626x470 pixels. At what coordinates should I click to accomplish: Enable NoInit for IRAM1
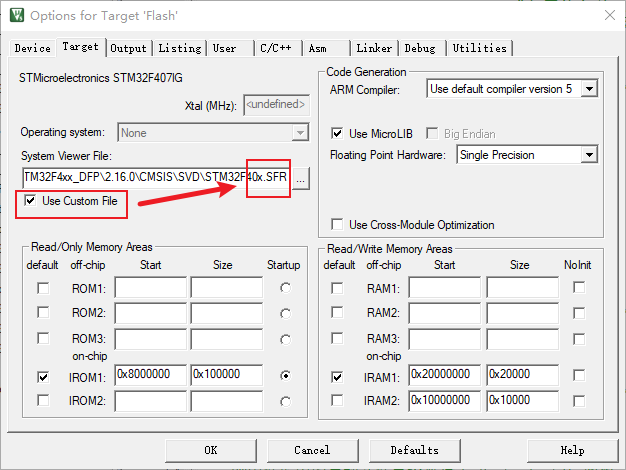(579, 377)
